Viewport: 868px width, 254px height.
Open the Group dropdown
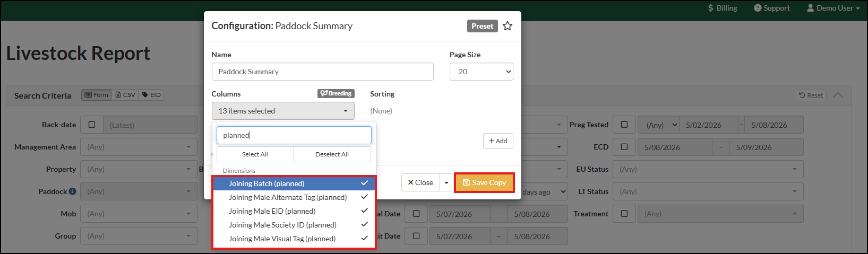pyautogui.click(x=139, y=236)
